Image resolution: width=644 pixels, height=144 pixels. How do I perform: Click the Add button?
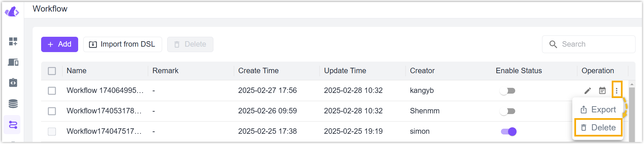click(59, 44)
